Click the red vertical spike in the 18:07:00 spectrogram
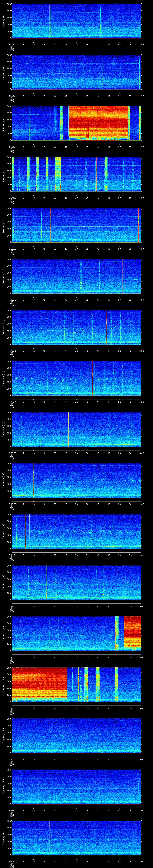The width and height of the screenshot is (153, 868). pyautogui.click(x=106, y=327)
